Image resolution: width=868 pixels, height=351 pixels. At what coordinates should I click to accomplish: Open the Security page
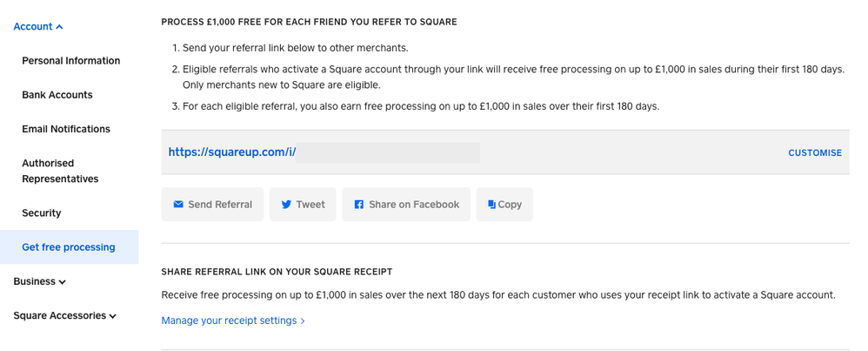click(x=42, y=213)
